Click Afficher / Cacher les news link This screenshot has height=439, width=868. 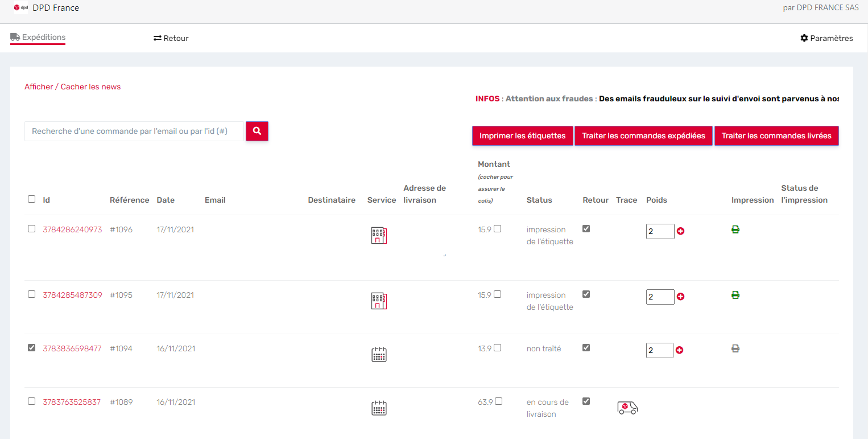tap(73, 87)
